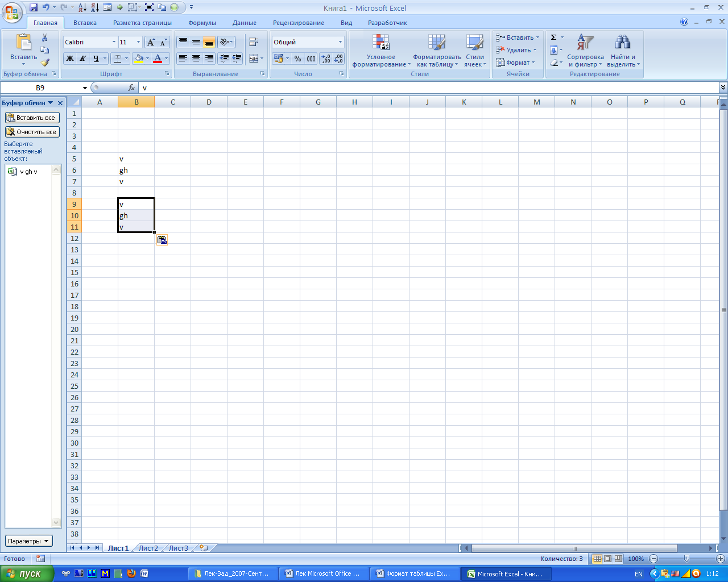This screenshot has height=582, width=728.
Task: Merge and center the cells
Action: point(254,59)
